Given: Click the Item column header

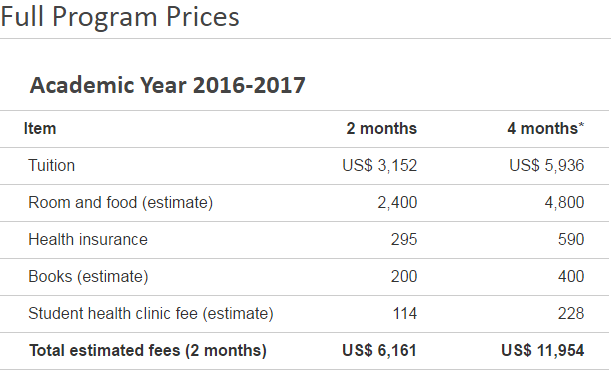Looking at the screenshot, I should click(40, 129).
